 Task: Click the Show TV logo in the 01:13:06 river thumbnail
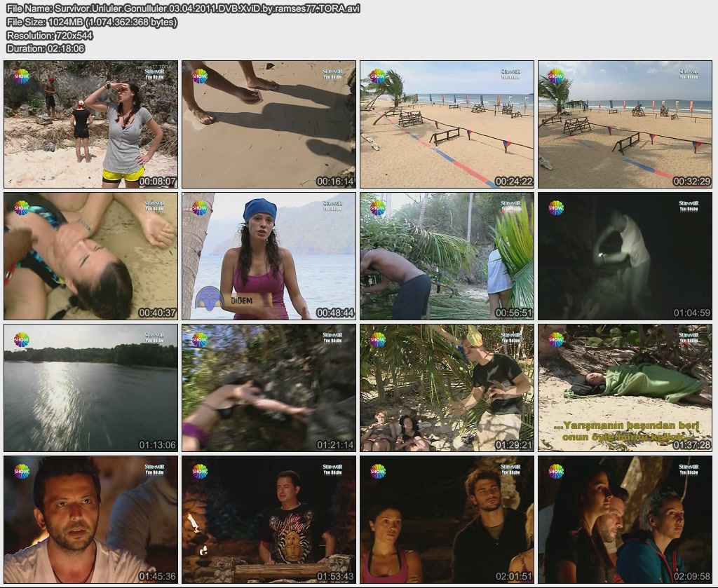[x=22, y=339]
